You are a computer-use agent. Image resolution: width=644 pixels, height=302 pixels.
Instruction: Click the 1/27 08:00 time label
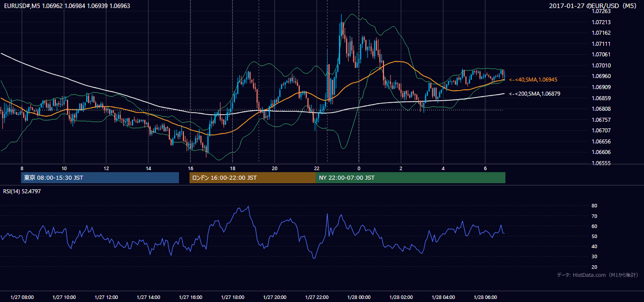point(22,297)
